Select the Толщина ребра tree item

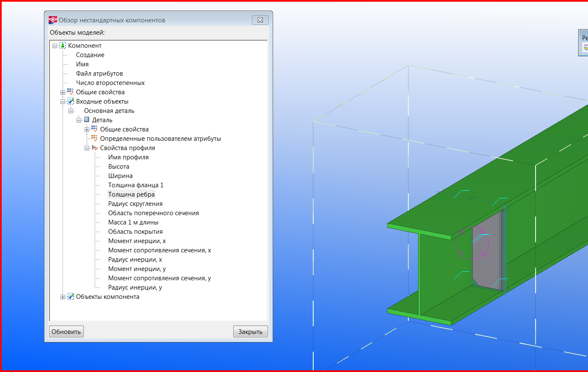(x=131, y=194)
